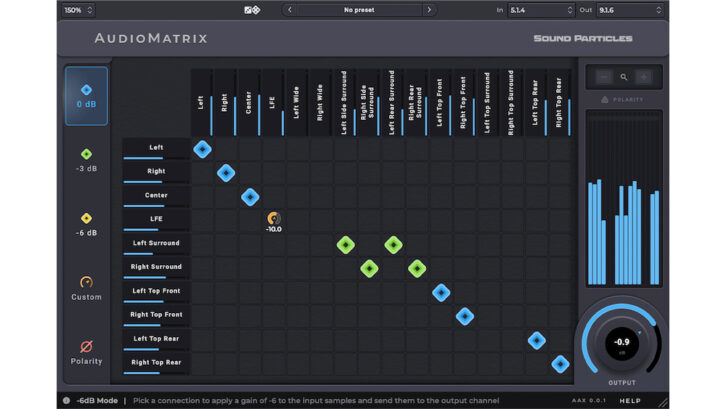Select the Right input row label
This screenshot has height=409, width=726.
pyautogui.click(x=156, y=172)
